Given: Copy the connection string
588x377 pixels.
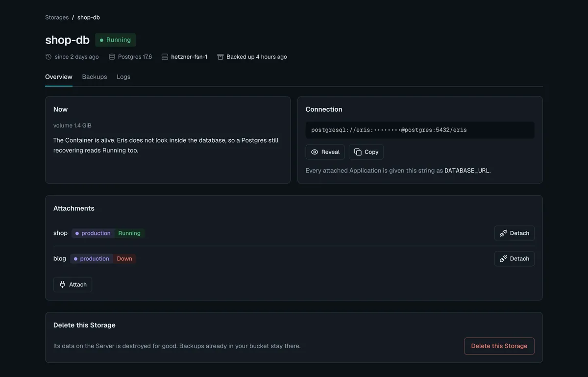Looking at the screenshot, I should 366,152.
